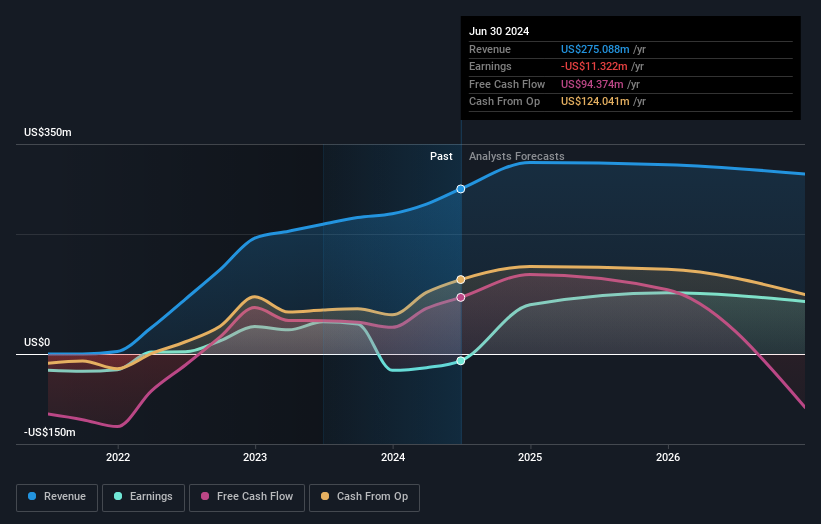The image size is (821, 524).
Task: Click the Free Cash Flow label in tooltip
Action: click(507, 84)
